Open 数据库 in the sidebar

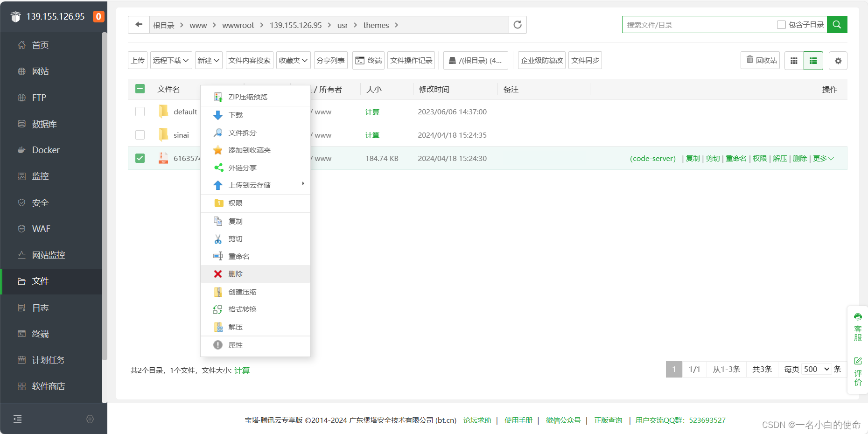coord(51,124)
